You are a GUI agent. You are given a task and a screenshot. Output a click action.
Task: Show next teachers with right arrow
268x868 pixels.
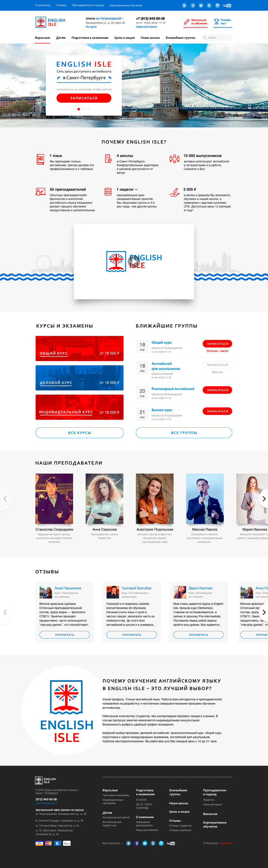[264, 499]
